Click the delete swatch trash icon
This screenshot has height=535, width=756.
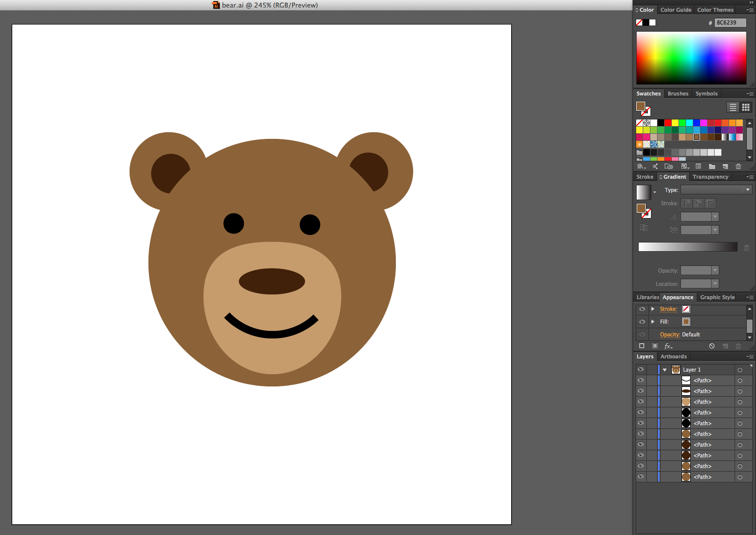[738, 166]
